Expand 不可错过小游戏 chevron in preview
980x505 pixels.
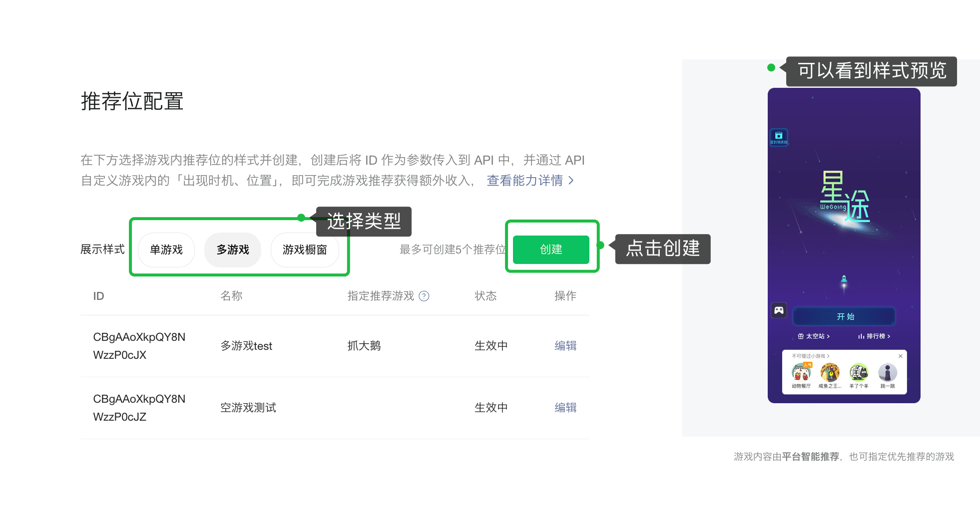tap(828, 356)
